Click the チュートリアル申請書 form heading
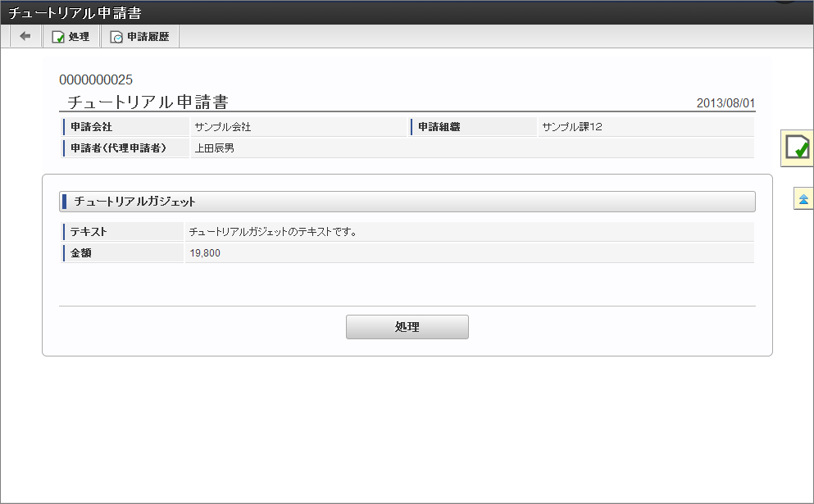Viewport: 814px width, 504px height. tap(148, 102)
